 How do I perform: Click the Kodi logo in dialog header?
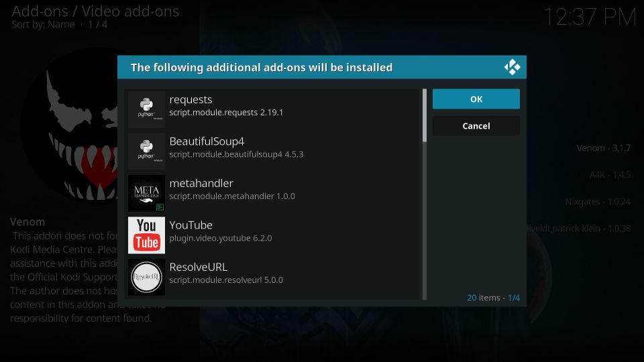pos(512,67)
